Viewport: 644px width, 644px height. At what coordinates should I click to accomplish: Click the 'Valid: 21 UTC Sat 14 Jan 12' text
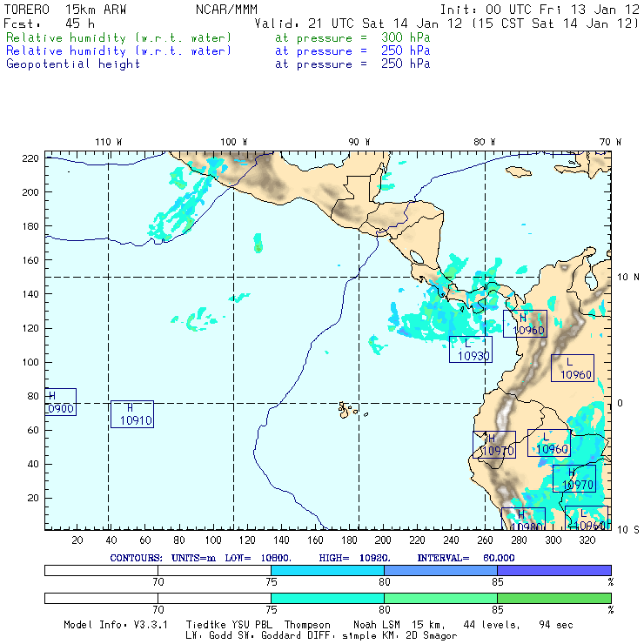[359, 23]
